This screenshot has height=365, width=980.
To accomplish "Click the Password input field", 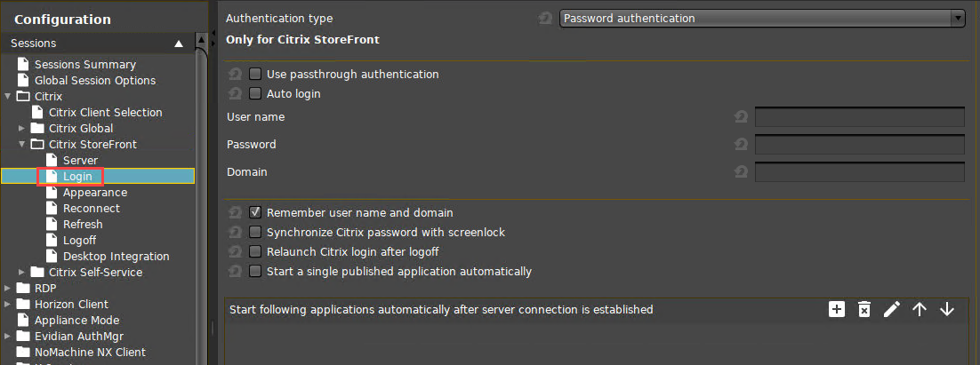I will pyautogui.click(x=859, y=145).
